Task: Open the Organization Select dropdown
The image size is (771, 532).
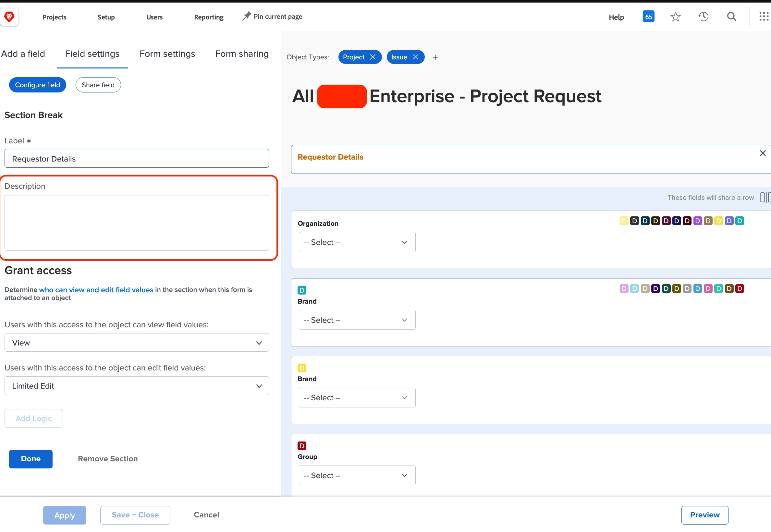Action: tap(357, 242)
